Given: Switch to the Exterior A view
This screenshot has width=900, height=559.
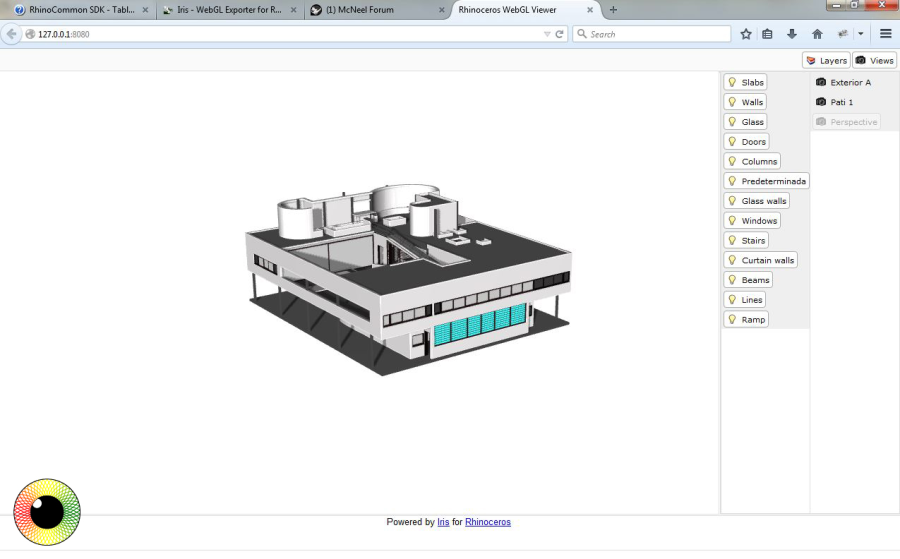Looking at the screenshot, I should coord(843,82).
